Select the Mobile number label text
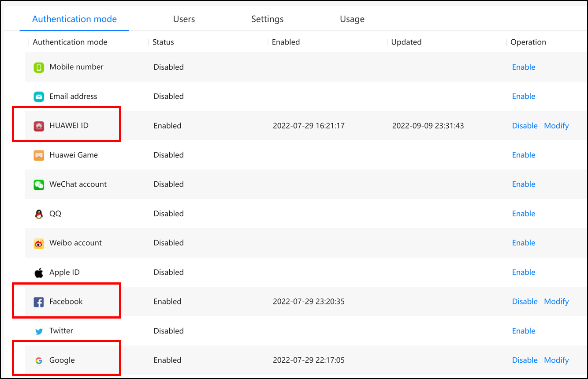This screenshot has width=588, height=379. pyautogui.click(x=76, y=67)
